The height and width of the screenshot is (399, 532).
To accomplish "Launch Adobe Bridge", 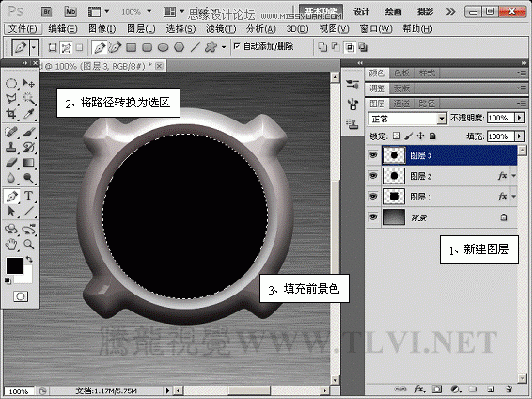I will [x=46, y=12].
